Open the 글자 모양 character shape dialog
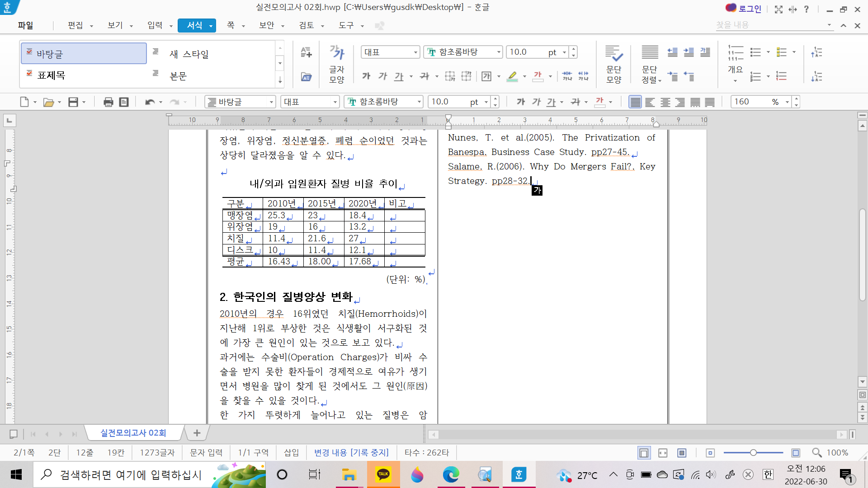The image size is (868, 488). pos(337,64)
